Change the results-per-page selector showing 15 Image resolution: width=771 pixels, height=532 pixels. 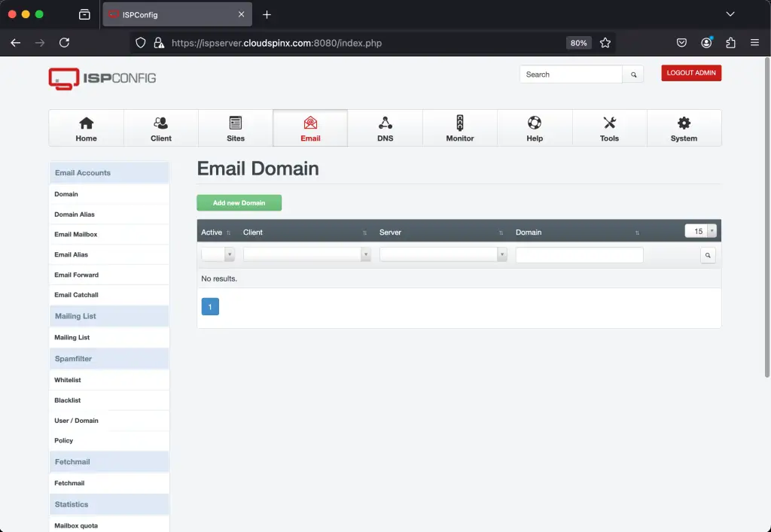coord(699,231)
